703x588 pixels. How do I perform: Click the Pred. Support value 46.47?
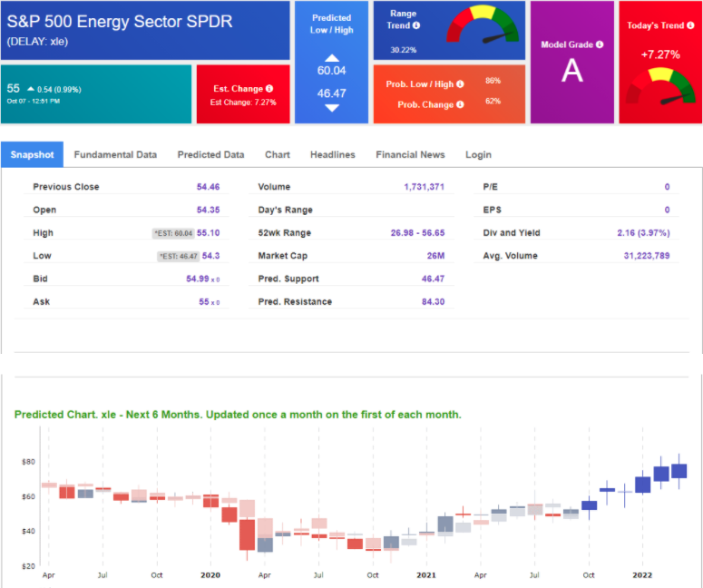433,279
